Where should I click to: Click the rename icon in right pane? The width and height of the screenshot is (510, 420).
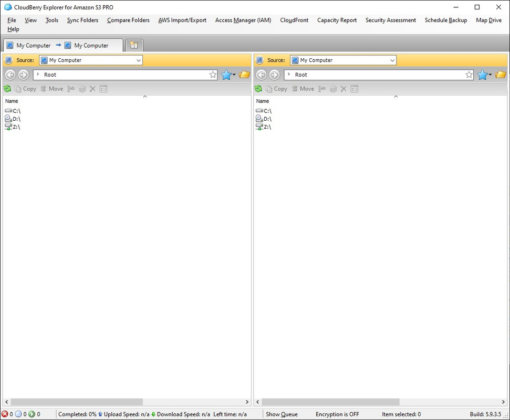coord(322,89)
